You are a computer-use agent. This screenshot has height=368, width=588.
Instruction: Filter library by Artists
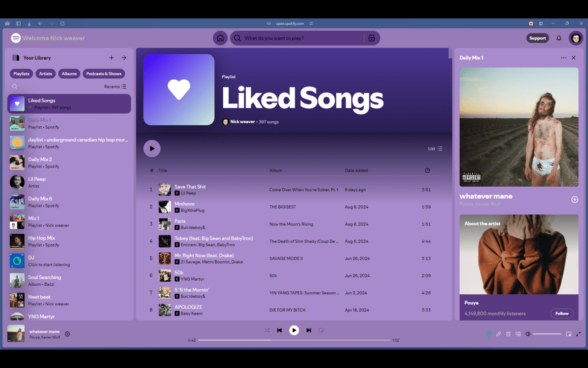[x=45, y=74]
